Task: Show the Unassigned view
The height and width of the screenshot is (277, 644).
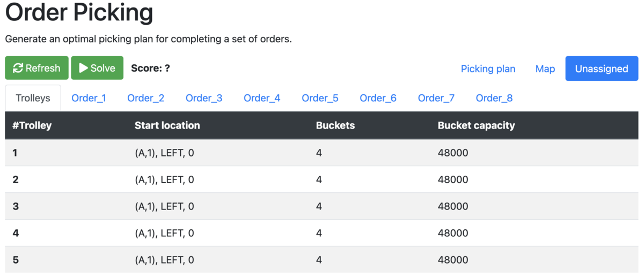Action: coord(602,69)
